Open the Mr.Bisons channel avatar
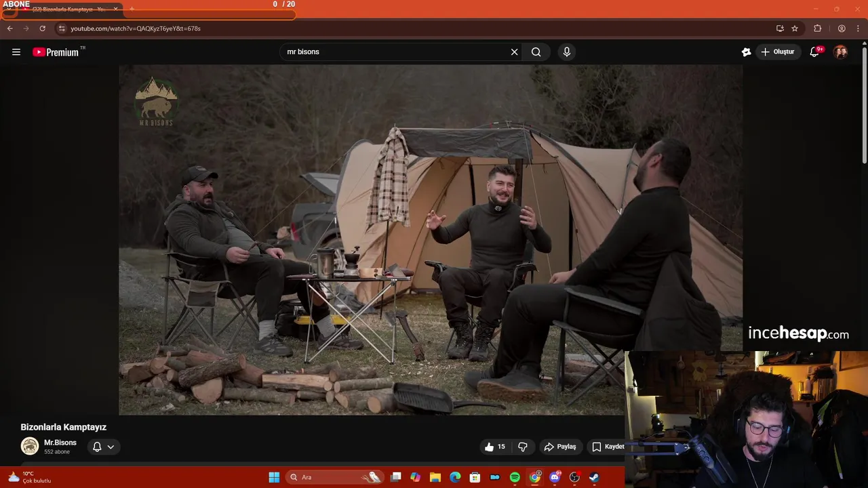The height and width of the screenshot is (488, 868). pyautogui.click(x=30, y=446)
